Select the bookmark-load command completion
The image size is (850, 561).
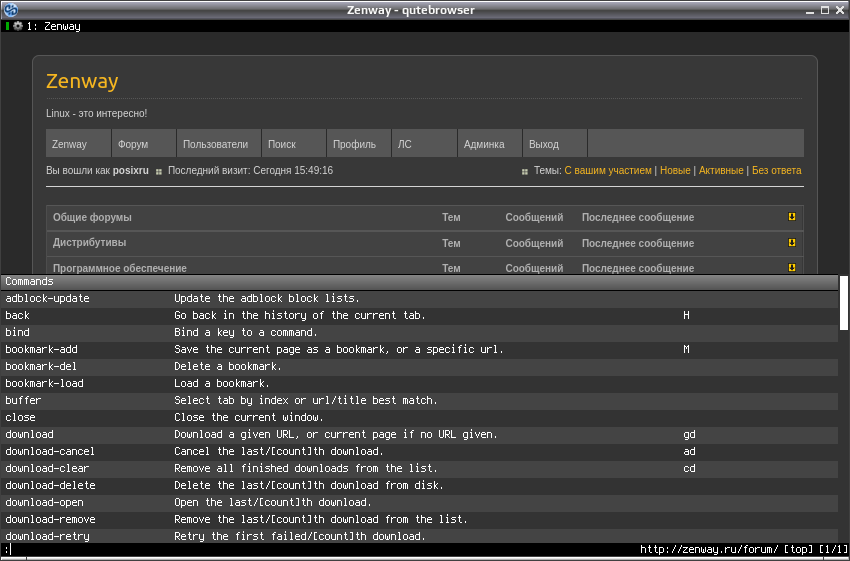point(419,383)
